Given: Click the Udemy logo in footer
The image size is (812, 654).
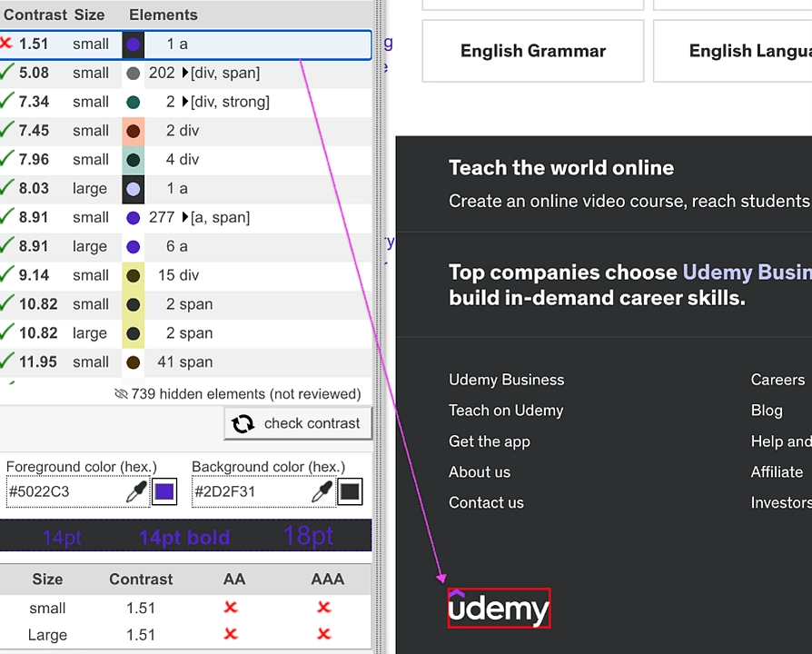Looking at the screenshot, I should 499,608.
